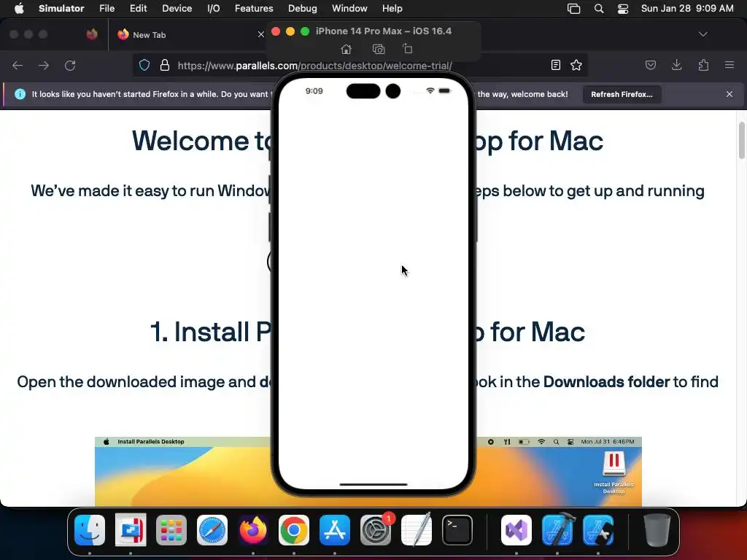The width and height of the screenshot is (747, 560).
Task: Open System Settings from the Dock
Action: click(376, 530)
